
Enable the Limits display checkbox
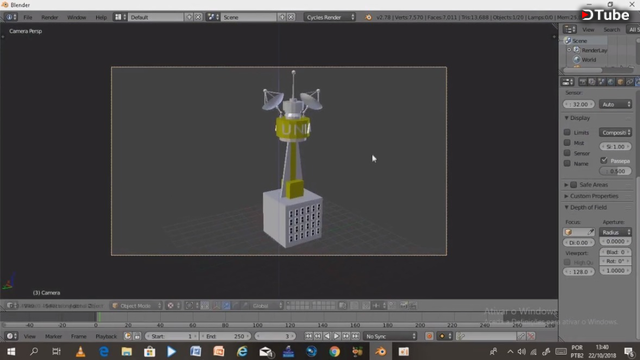coord(567,132)
